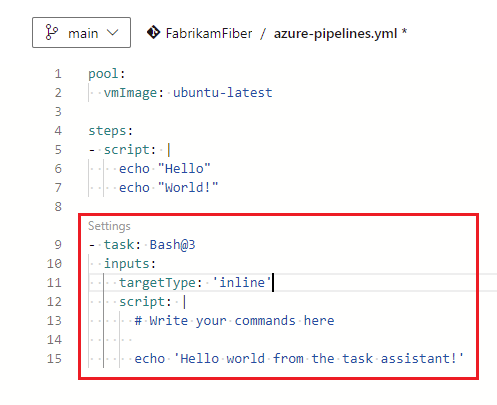Image resolution: width=497 pixels, height=405 pixels.
Task: Click the 'inputs:' line
Action: coord(130,264)
